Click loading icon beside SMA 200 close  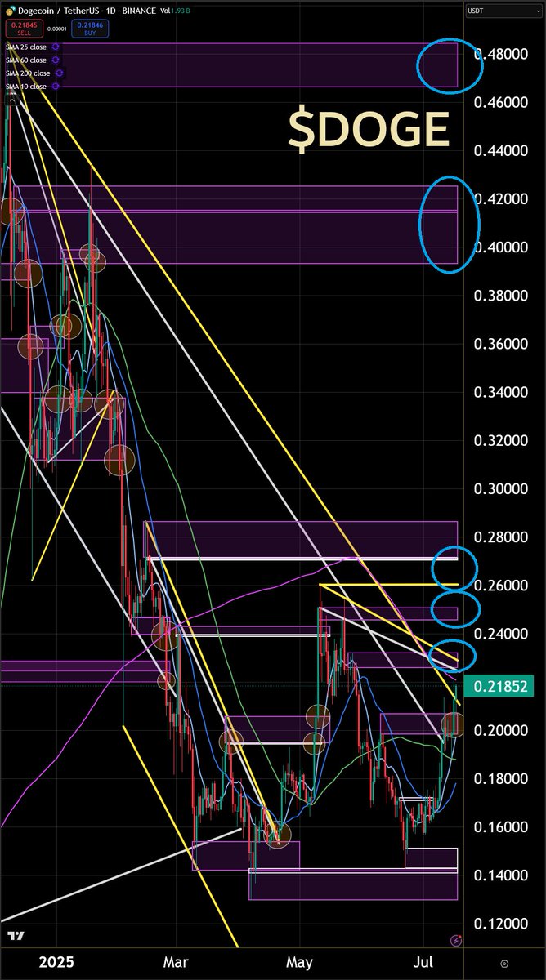(58, 73)
